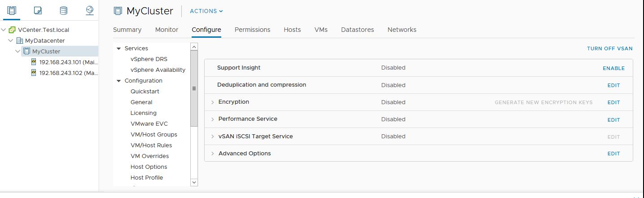Open the Networking inventory icon

[x=89, y=11]
